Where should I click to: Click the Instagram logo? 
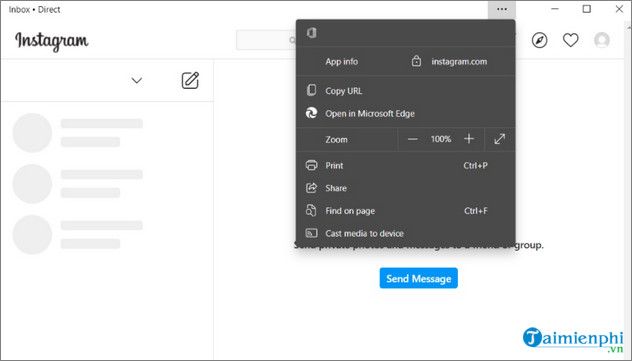coord(52,41)
